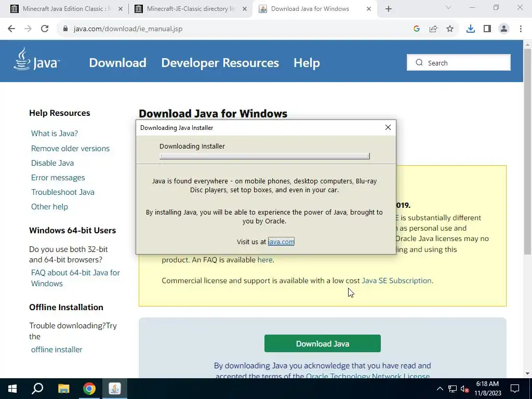Show hidden system tray icons
This screenshot has width=532, height=399.
tap(440, 389)
